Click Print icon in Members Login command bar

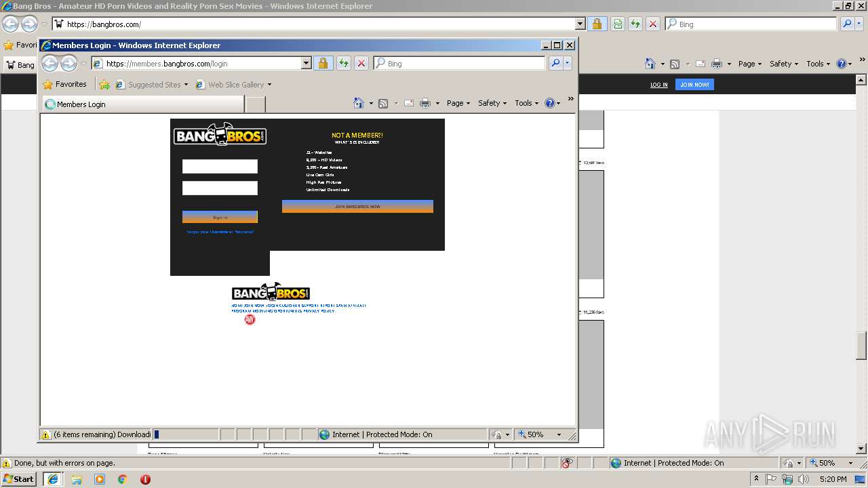point(425,104)
